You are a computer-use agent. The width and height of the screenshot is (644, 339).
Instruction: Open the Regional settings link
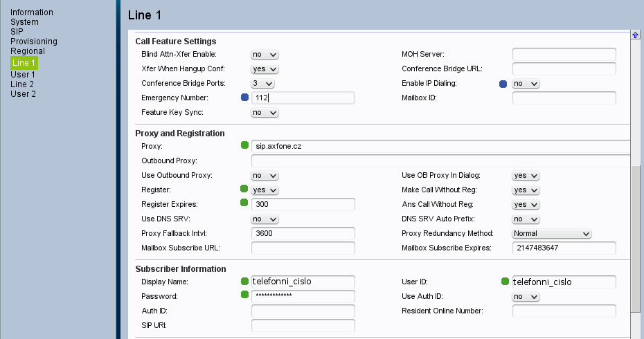(28, 51)
